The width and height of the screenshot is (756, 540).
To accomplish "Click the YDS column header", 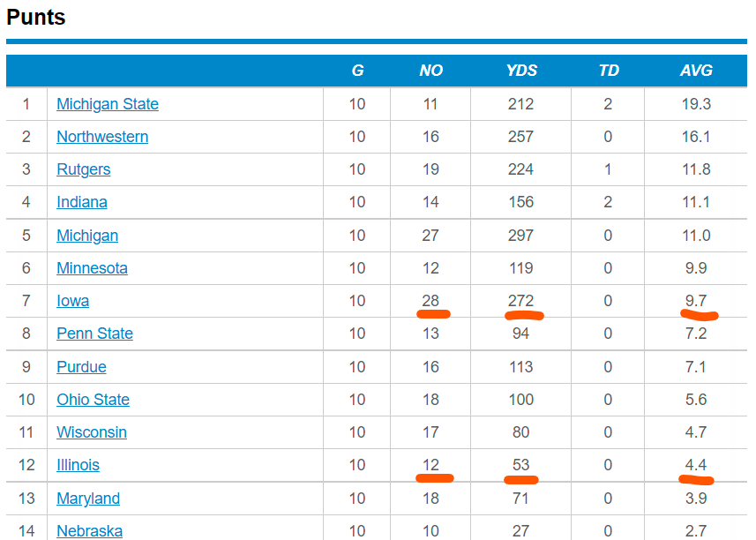I will pyautogui.click(x=521, y=71).
